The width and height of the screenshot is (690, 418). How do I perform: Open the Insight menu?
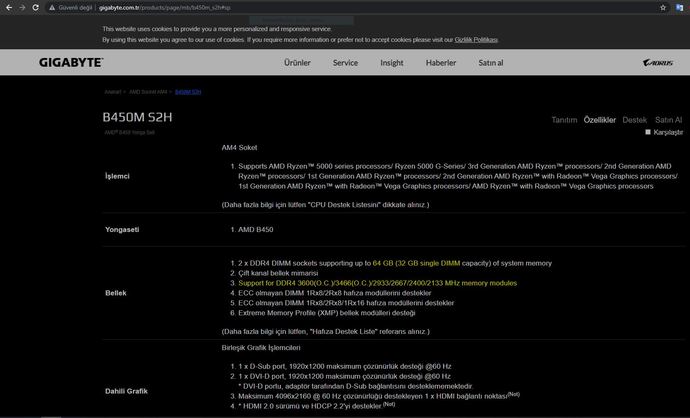[x=392, y=62]
